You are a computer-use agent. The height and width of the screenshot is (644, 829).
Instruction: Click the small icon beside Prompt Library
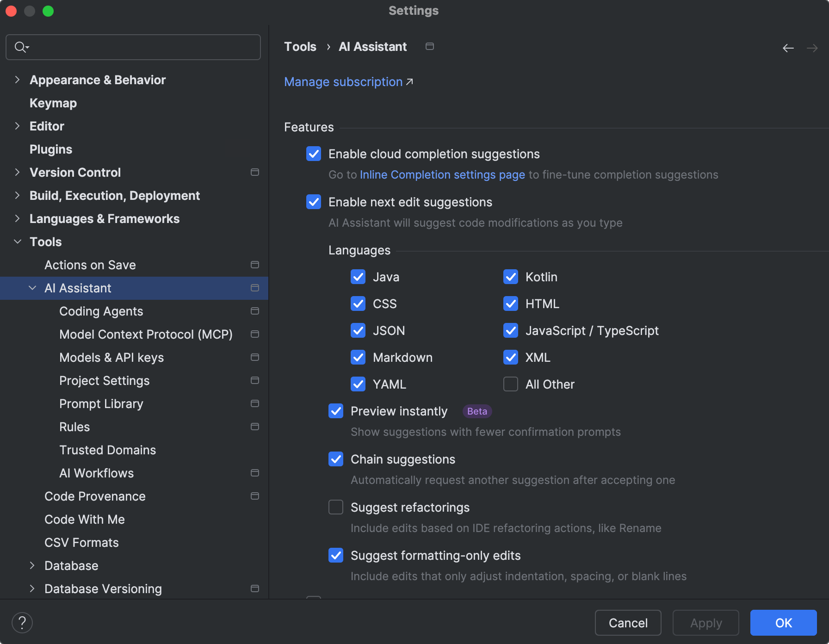pyautogui.click(x=255, y=403)
